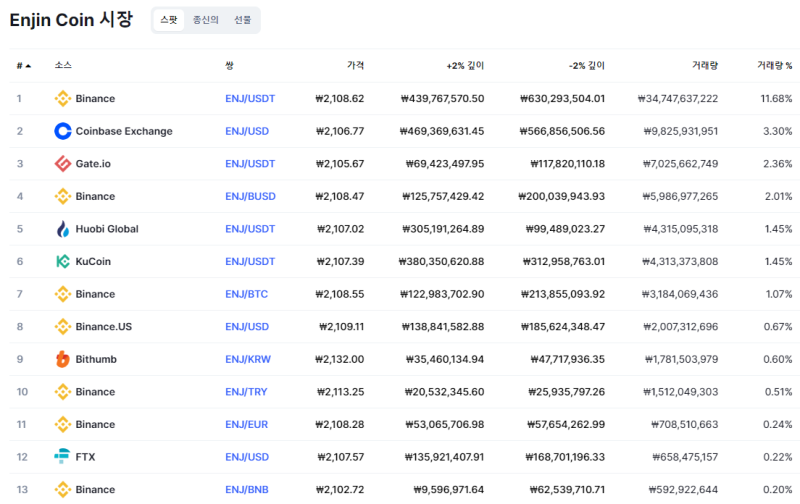This screenshot has width=800, height=504.
Task: Open the ENJ/USDT pair on Binance
Action: tap(250, 98)
